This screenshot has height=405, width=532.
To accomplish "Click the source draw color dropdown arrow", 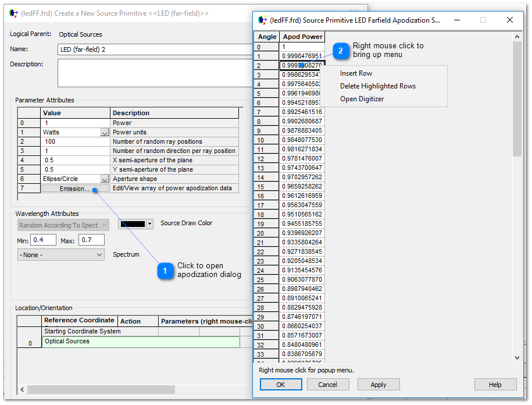I will [150, 223].
